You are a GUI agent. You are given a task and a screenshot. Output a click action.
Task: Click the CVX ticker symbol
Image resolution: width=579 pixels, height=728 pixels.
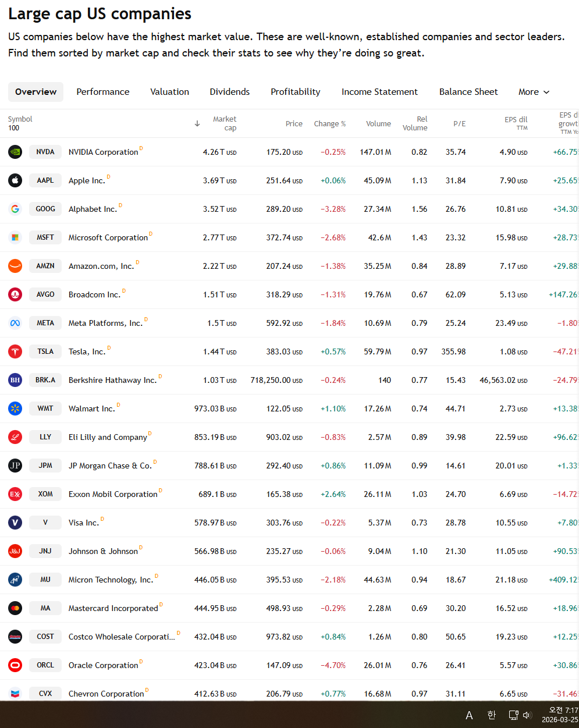point(45,694)
